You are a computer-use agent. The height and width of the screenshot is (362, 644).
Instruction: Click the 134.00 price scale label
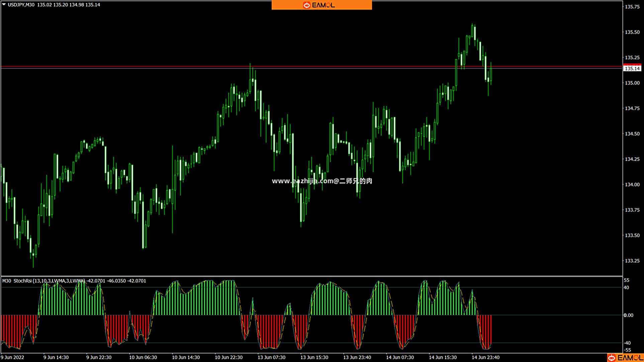point(632,185)
